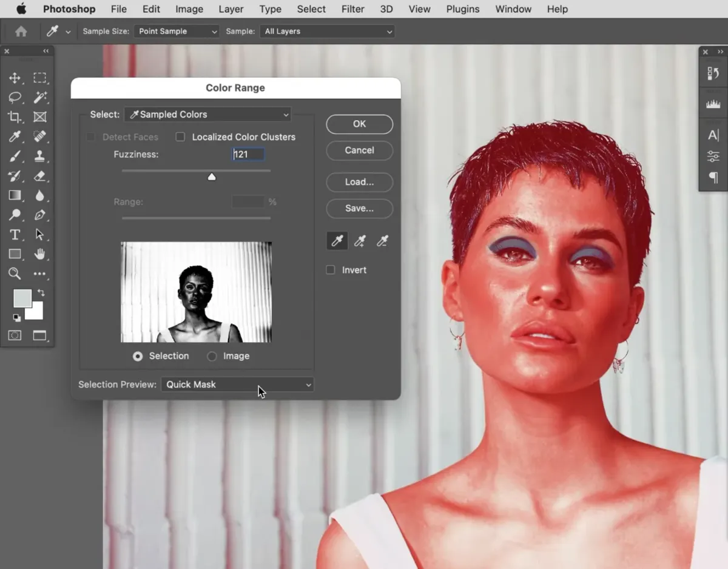This screenshot has width=728, height=569.
Task: Click the selection preview thumbnail
Action: [x=196, y=293]
